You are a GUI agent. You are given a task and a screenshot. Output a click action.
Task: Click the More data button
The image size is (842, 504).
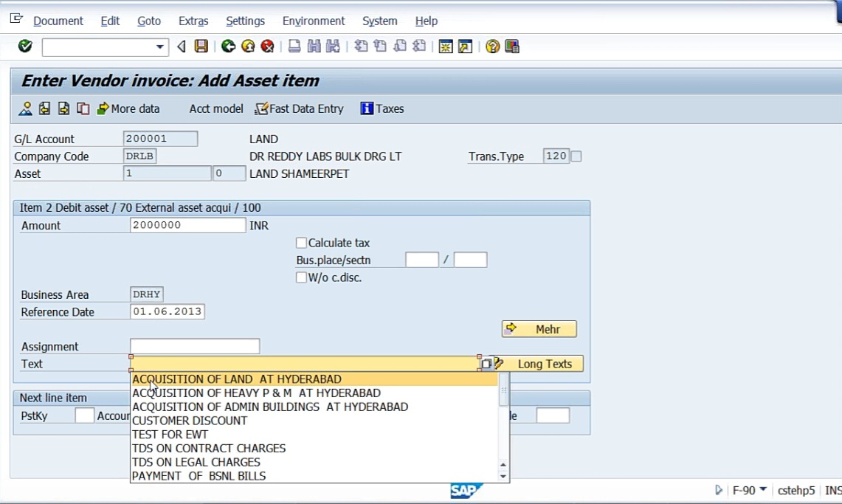click(128, 109)
